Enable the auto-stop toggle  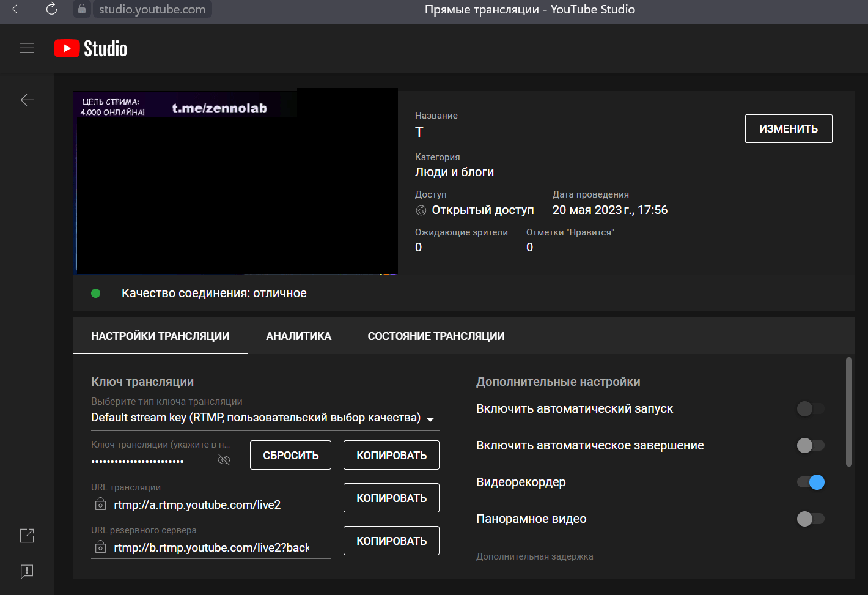(811, 445)
